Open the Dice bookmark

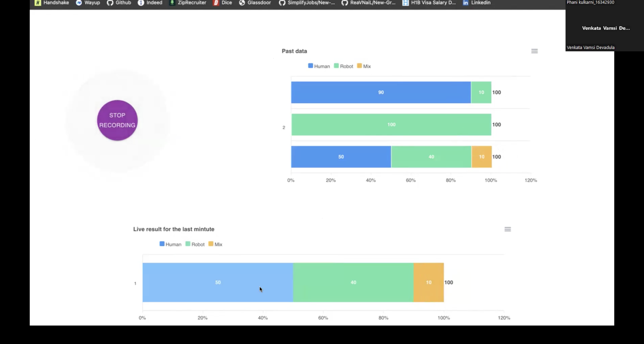point(223,3)
